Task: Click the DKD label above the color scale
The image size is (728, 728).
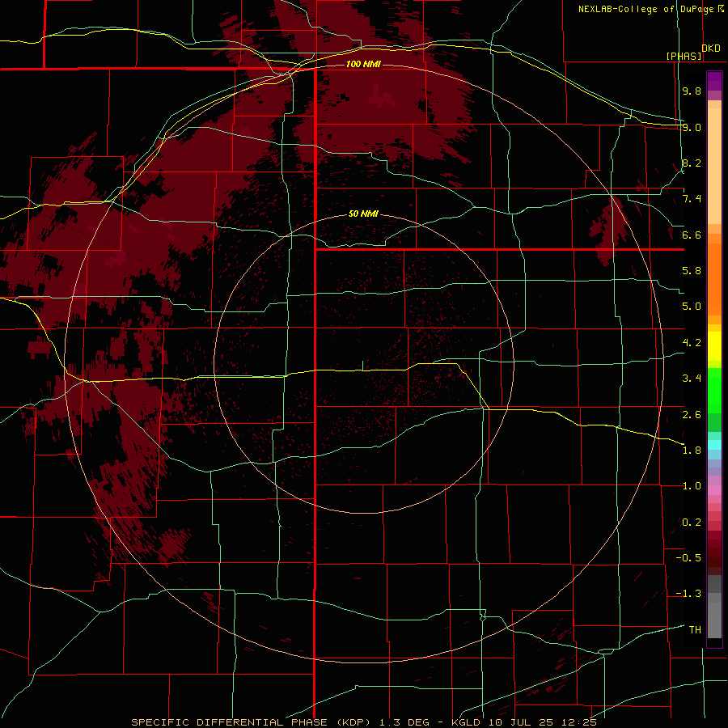Action: click(x=711, y=49)
